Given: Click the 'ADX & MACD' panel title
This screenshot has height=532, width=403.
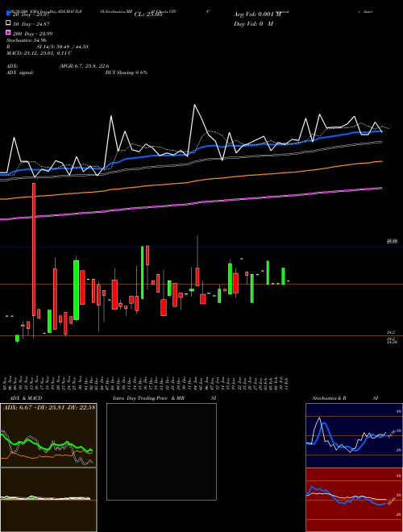Looking at the screenshot, I should (x=26, y=398).
